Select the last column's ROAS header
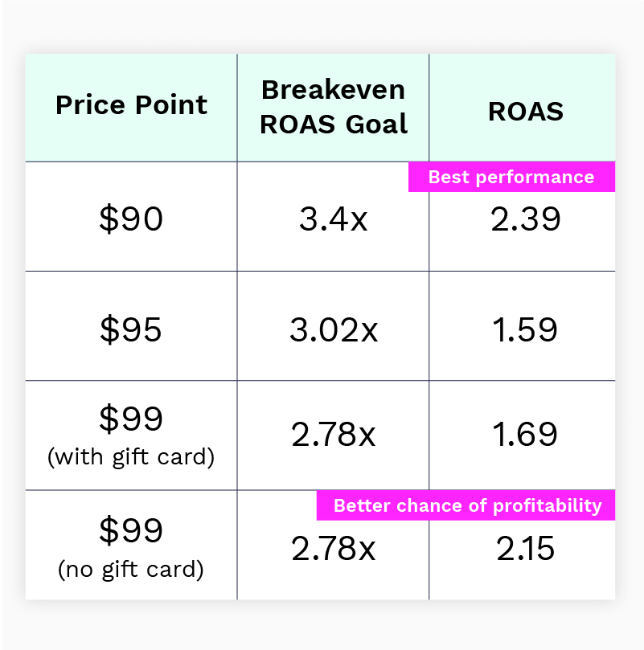Image resolution: width=644 pixels, height=650 pixels. coord(525,111)
